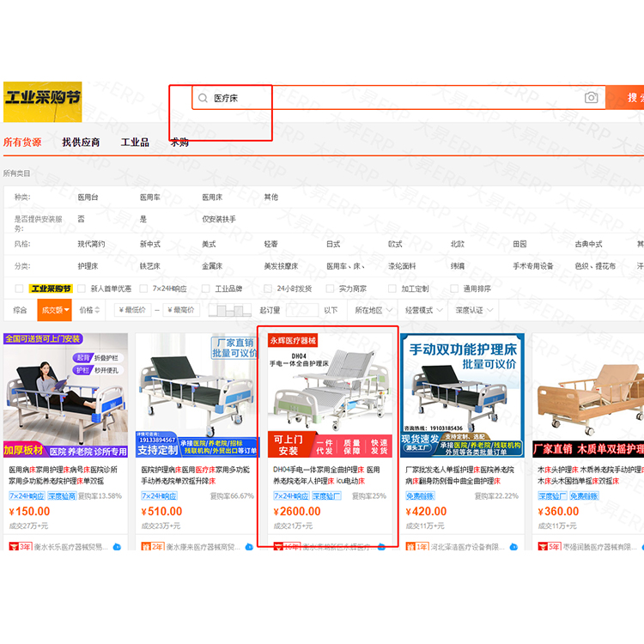Enable the 通用排序 checkbox
Image resolution: width=644 pixels, height=644 pixels.
(454, 289)
